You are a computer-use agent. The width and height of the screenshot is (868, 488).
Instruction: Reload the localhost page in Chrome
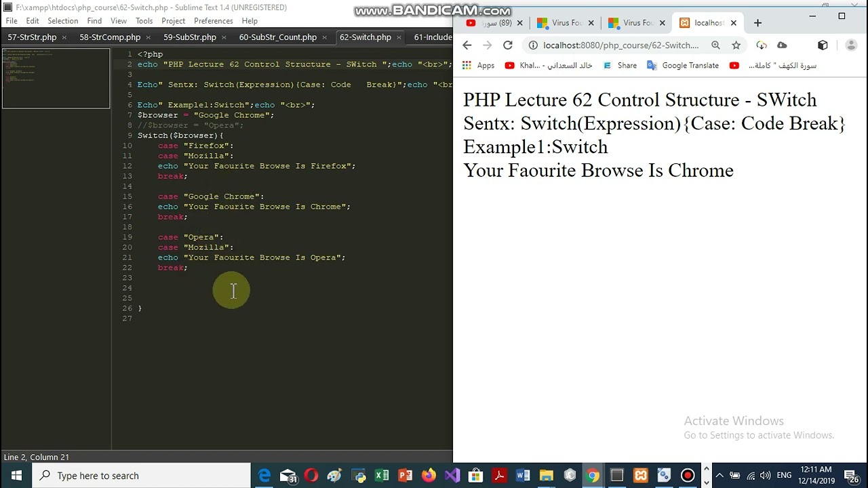[507, 45]
